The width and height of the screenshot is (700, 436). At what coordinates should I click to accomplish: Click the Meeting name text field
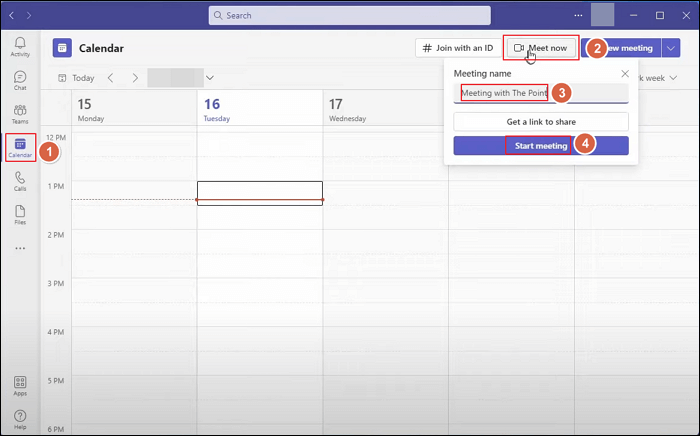click(x=540, y=93)
